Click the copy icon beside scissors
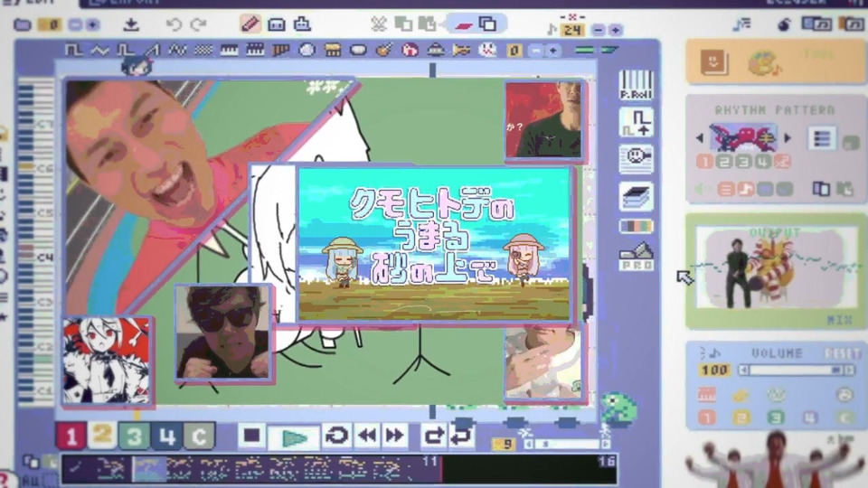Viewport: 868px width, 488px height. pos(403,23)
